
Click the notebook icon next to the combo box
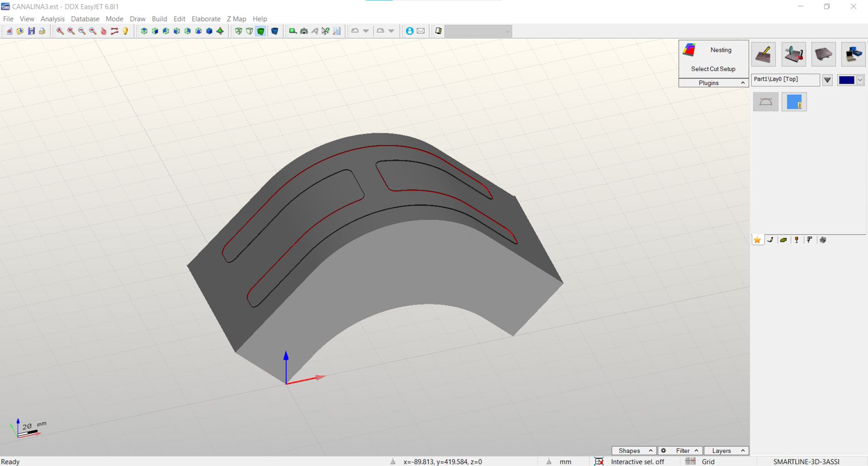tap(438, 31)
